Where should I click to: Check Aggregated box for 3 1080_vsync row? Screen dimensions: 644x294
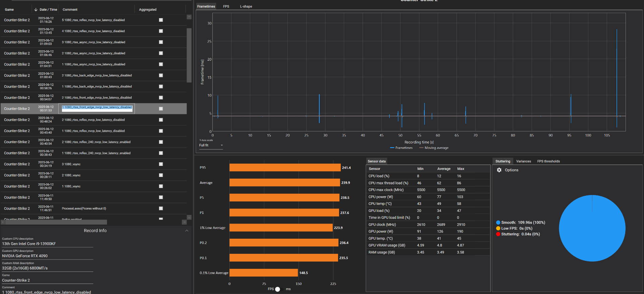coord(161,164)
